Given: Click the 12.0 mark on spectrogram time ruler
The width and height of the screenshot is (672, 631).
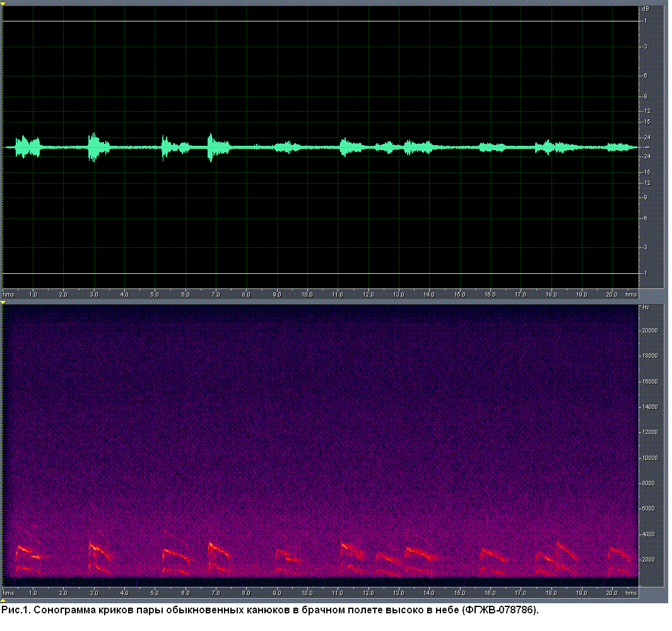Looking at the screenshot, I should [x=368, y=593].
